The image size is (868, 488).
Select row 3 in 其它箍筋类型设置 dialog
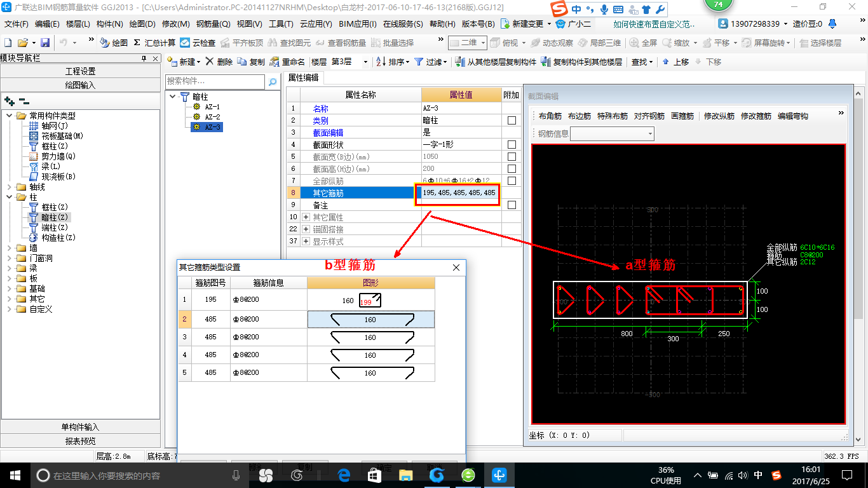click(185, 337)
